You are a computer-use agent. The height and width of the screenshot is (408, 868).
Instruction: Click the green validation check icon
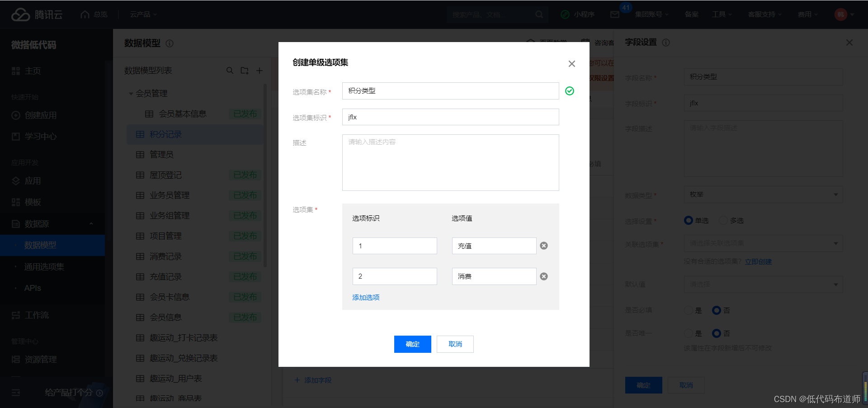(x=570, y=91)
